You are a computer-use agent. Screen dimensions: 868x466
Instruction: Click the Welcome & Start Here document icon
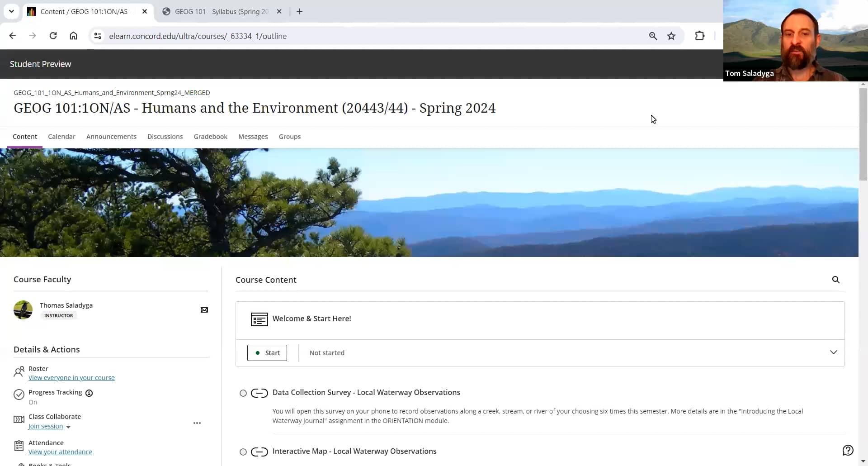tap(259, 319)
